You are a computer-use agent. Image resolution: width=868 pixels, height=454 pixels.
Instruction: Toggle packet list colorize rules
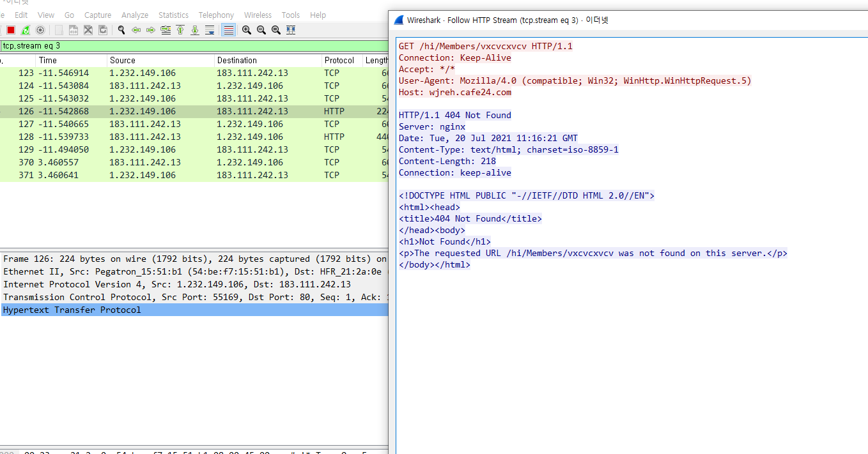(x=228, y=30)
